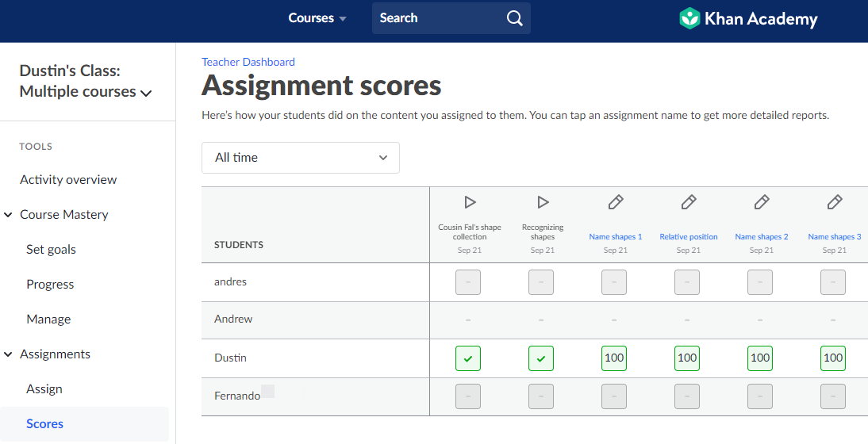Click student name andres
This screenshot has width=868, height=444.
tap(230, 282)
